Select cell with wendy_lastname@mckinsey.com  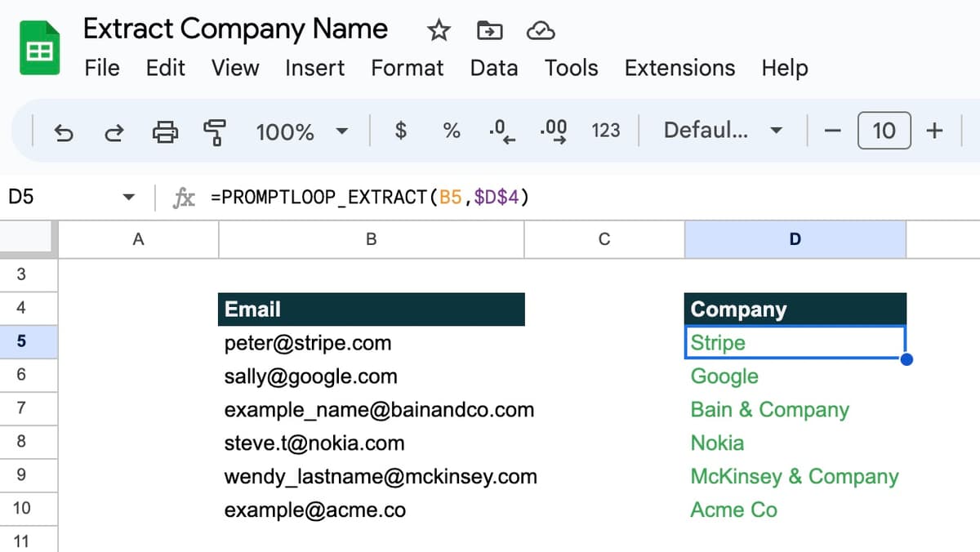(372, 477)
